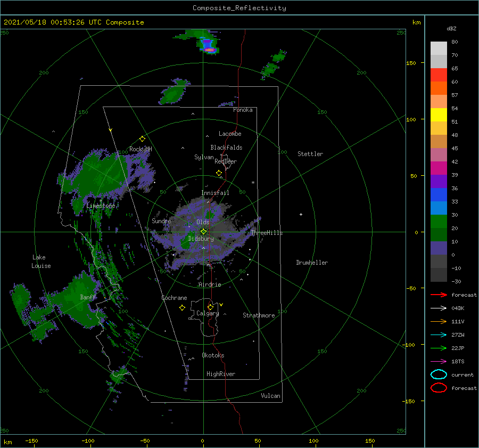Viewport: 479px width, 448px height.
Task: Click the red forecast ellipse legend symbol
Action: (439, 388)
